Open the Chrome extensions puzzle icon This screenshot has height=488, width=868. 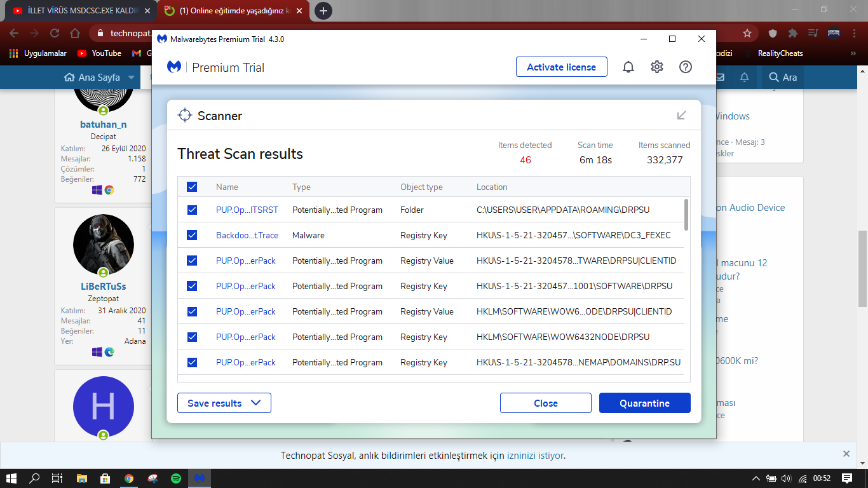click(x=793, y=33)
